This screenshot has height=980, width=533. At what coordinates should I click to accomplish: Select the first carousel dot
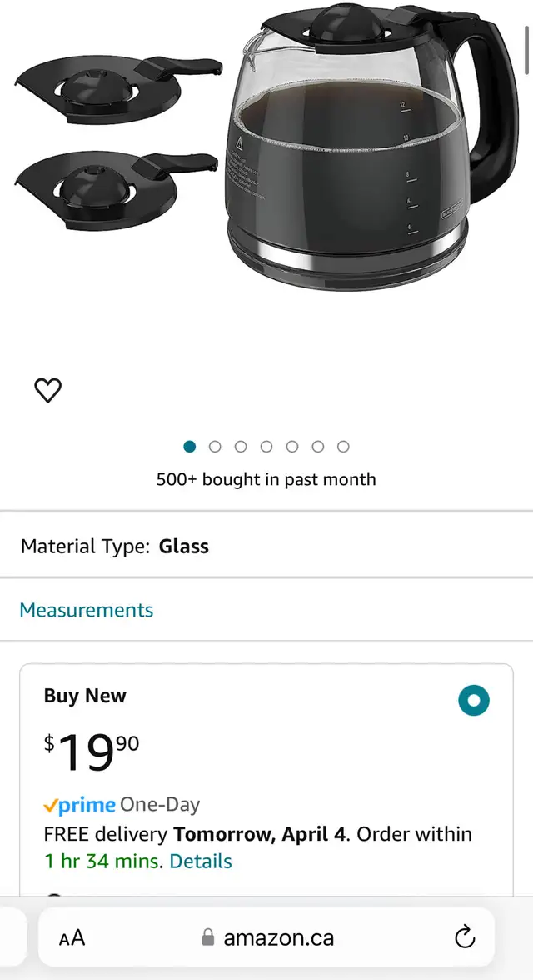tap(189, 446)
